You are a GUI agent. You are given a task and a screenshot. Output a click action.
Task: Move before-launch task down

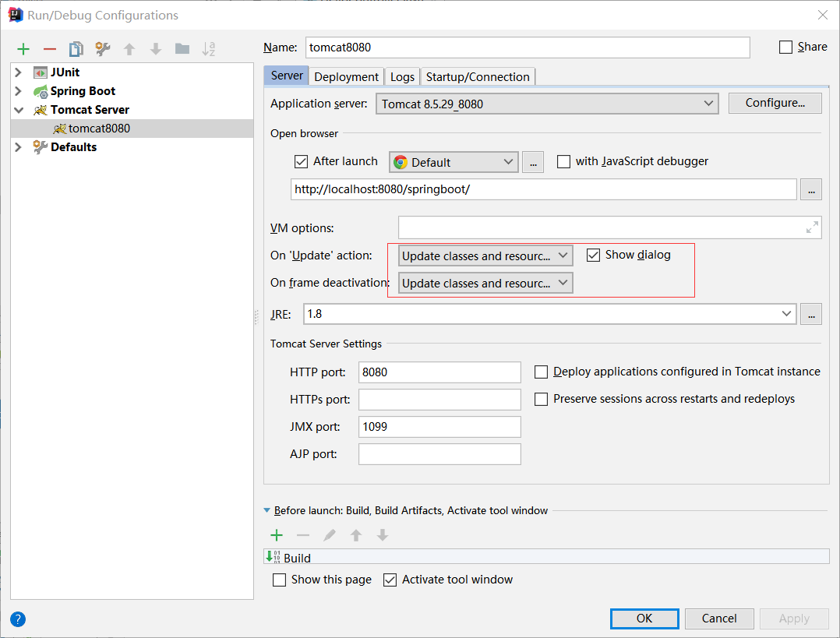tap(383, 535)
